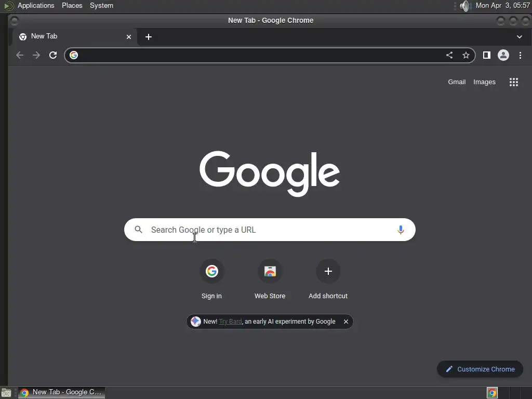
Task: Share this page using the share icon
Action: 449,55
